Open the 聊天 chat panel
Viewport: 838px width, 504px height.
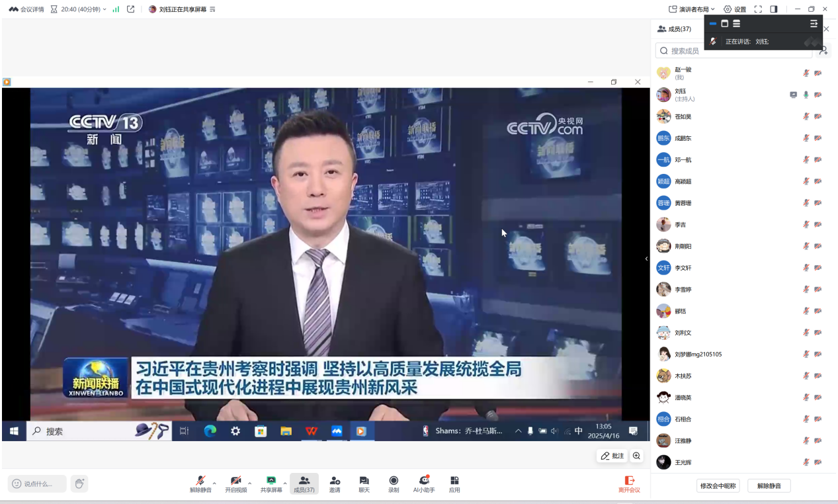pos(364,481)
